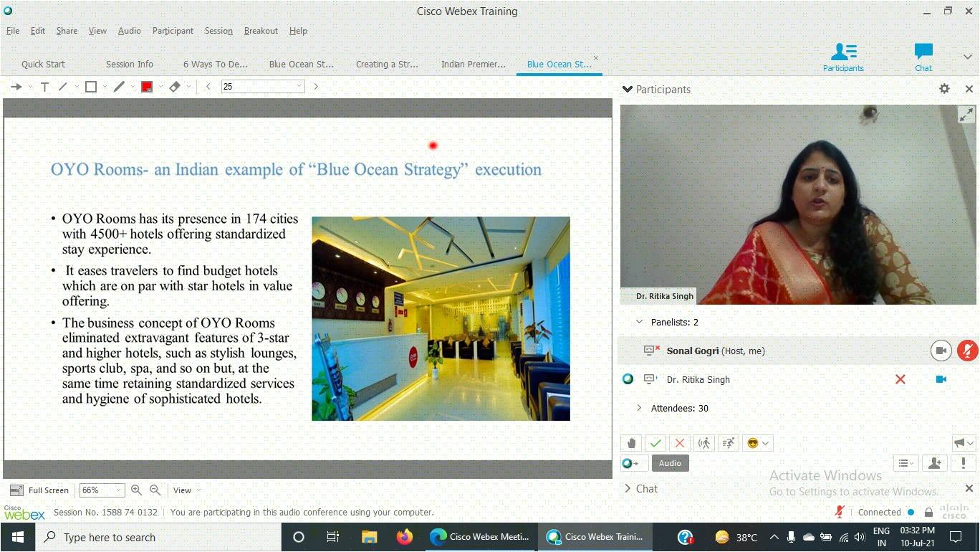Image resolution: width=980 pixels, height=552 pixels.
Task: Switch to Cisco Webex Meetings taskbar window
Action: coord(479,537)
